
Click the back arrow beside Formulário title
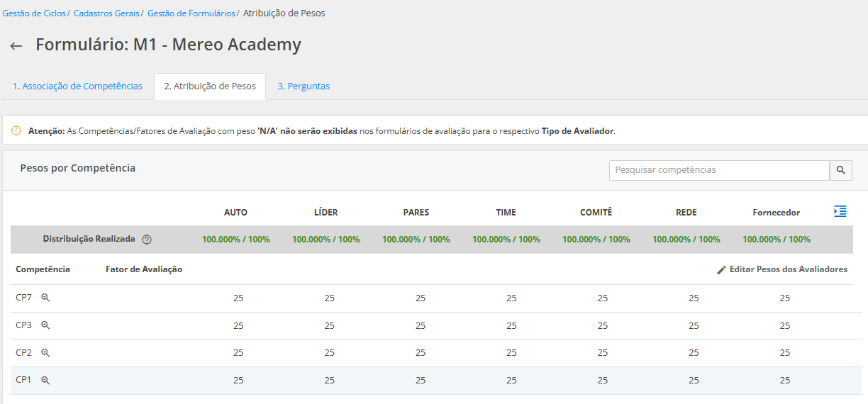16,46
